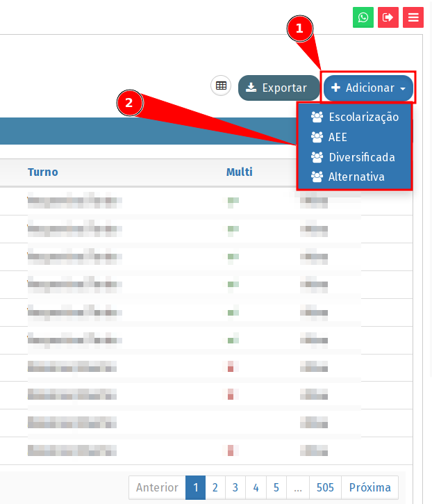Open page 5 of results
This screenshot has width=432, height=504.
pyautogui.click(x=276, y=487)
